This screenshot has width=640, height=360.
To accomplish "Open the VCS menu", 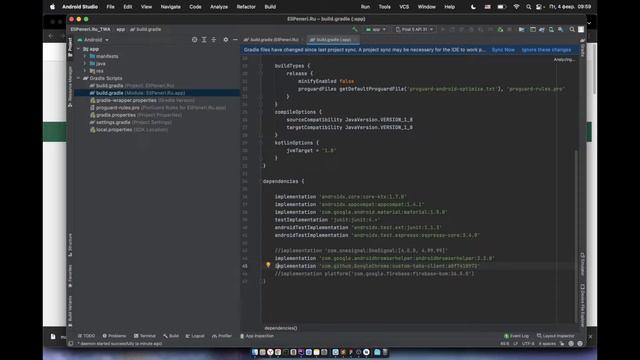I will [404, 7].
